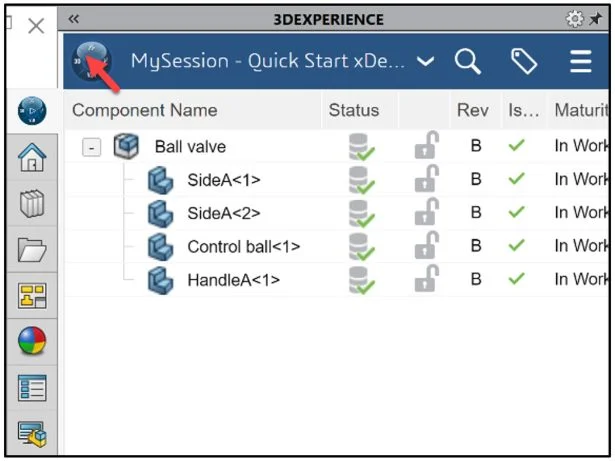Expand the MySession dropdown chevron
This screenshot has width=615, height=461.
(426, 62)
